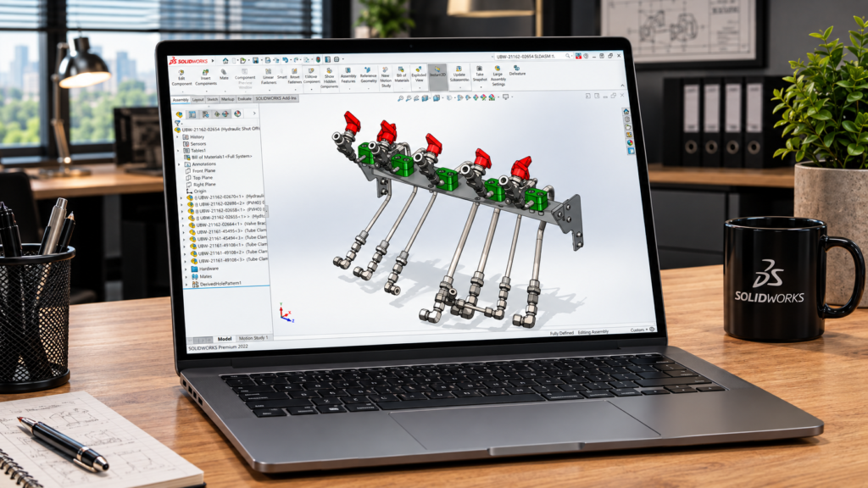Open the PropertyManager tab icon

pyautogui.click(x=192, y=114)
